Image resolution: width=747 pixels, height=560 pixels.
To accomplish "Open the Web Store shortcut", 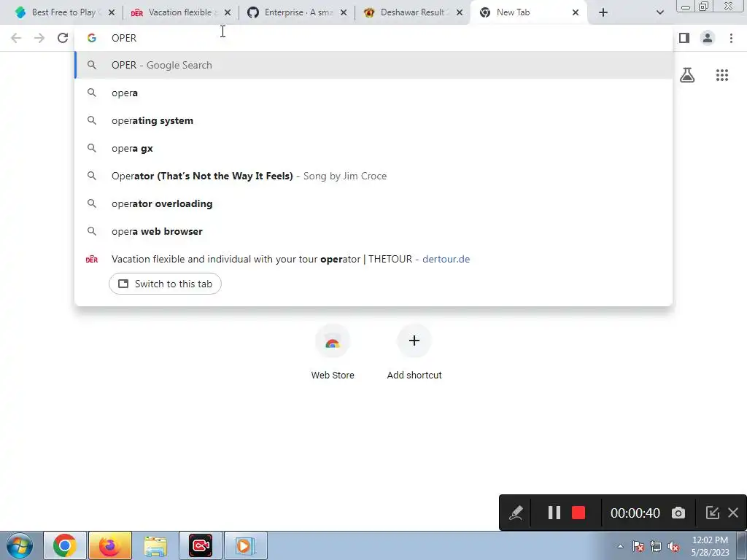I will 333,352.
